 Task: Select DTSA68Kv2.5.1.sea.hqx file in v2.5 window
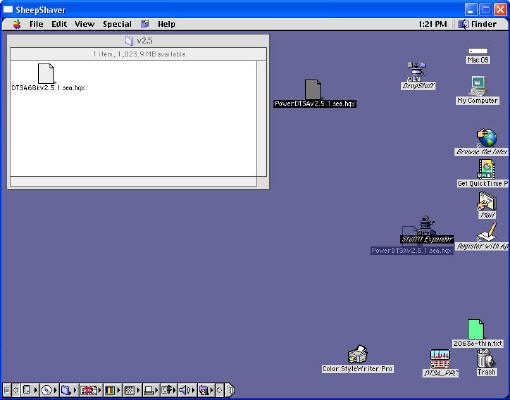click(46, 74)
